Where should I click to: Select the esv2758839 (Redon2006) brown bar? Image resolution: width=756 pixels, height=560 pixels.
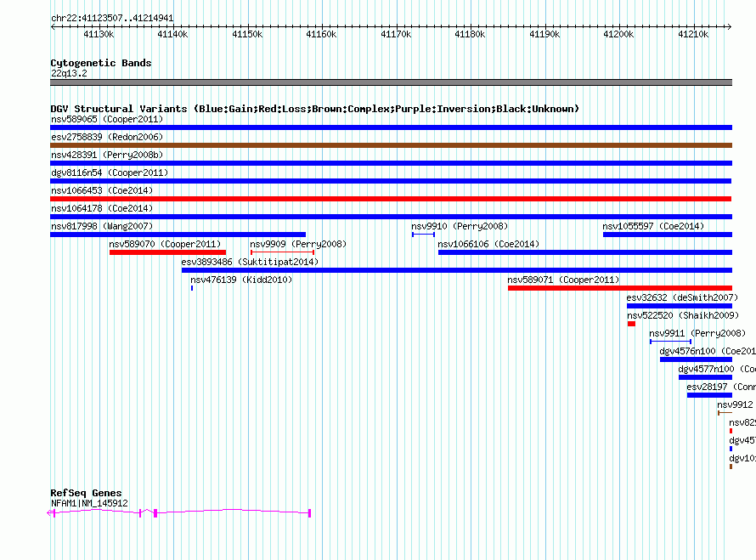click(x=391, y=145)
